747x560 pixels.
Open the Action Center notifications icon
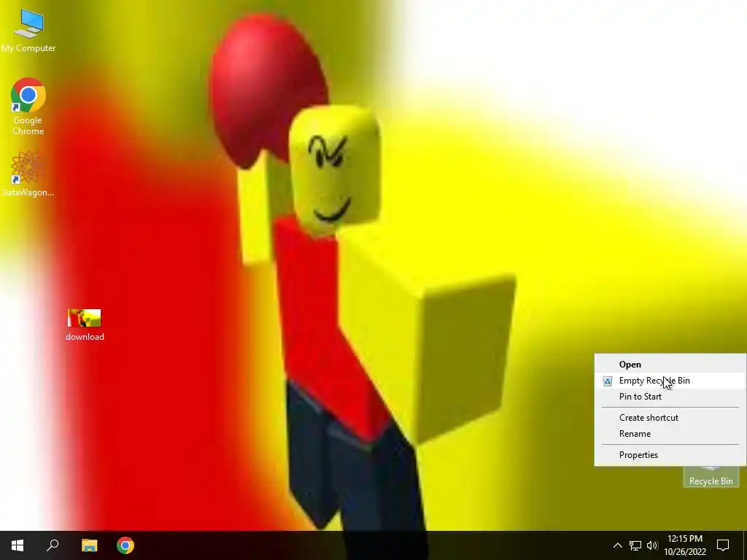pos(723,545)
